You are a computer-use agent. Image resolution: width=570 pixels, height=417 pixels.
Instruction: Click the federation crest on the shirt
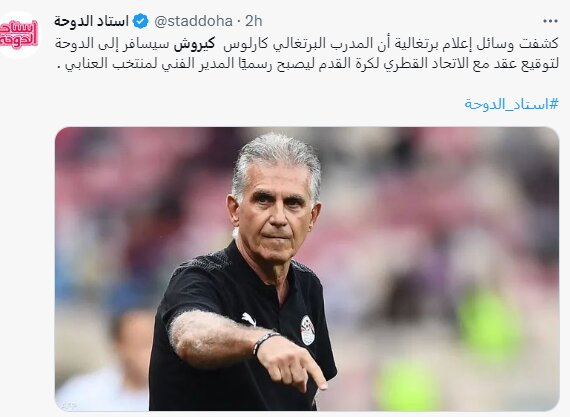pos(308,330)
